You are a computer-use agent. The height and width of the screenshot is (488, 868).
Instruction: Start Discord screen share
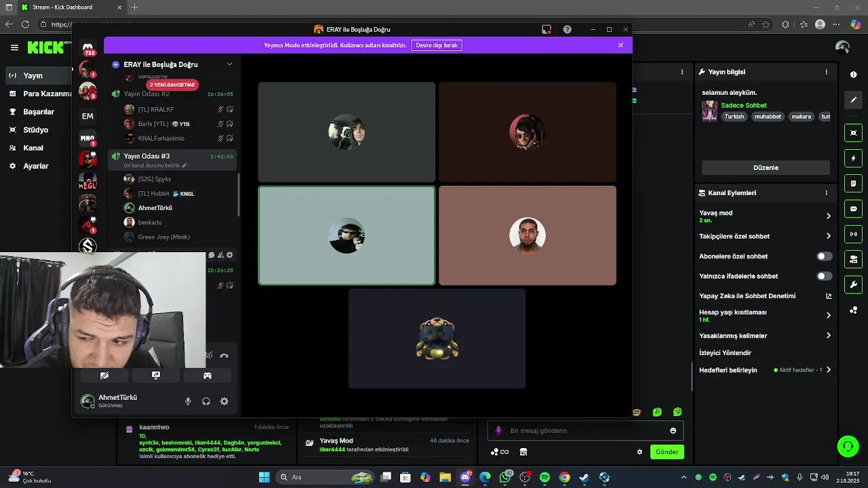(x=156, y=375)
